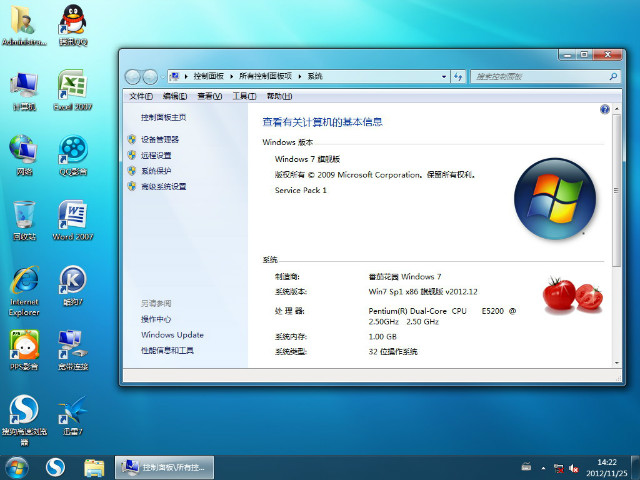Open 操作中心 (Action Center) link
640x480 pixels.
pyautogui.click(x=156, y=319)
